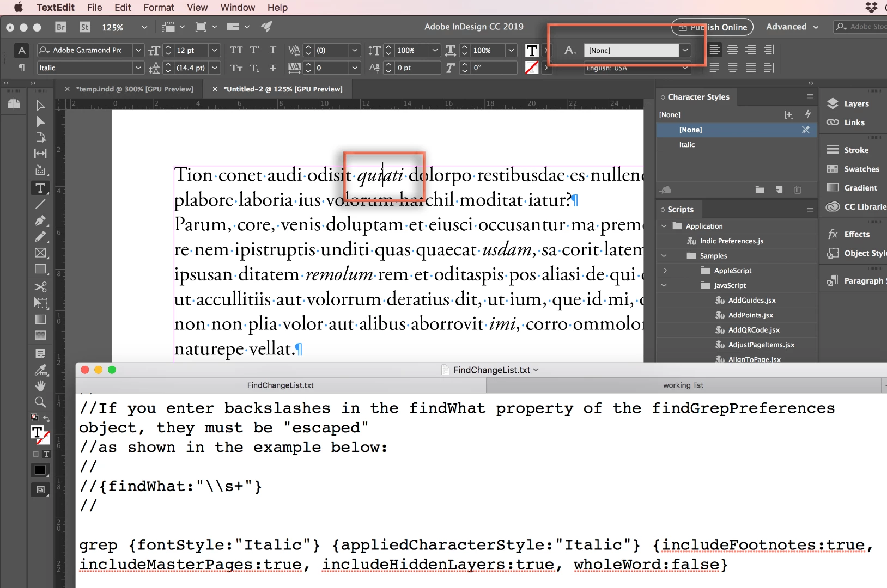Open Adobe Bridge via Br icon
The image size is (887, 588).
coord(60,27)
